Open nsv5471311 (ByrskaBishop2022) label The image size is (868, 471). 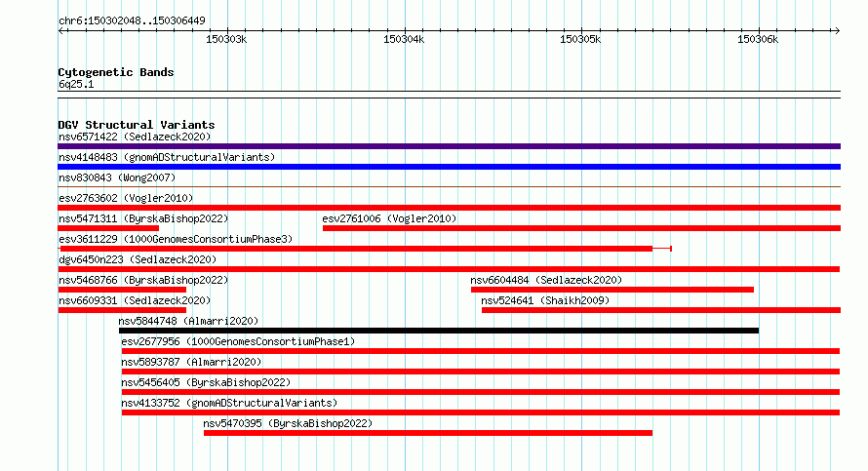pyautogui.click(x=143, y=218)
